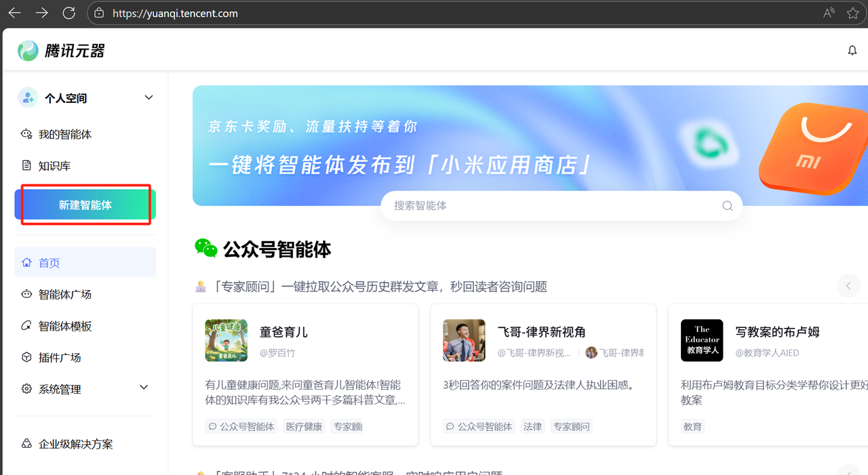Click 童爸育儿 card description text

click(x=305, y=392)
